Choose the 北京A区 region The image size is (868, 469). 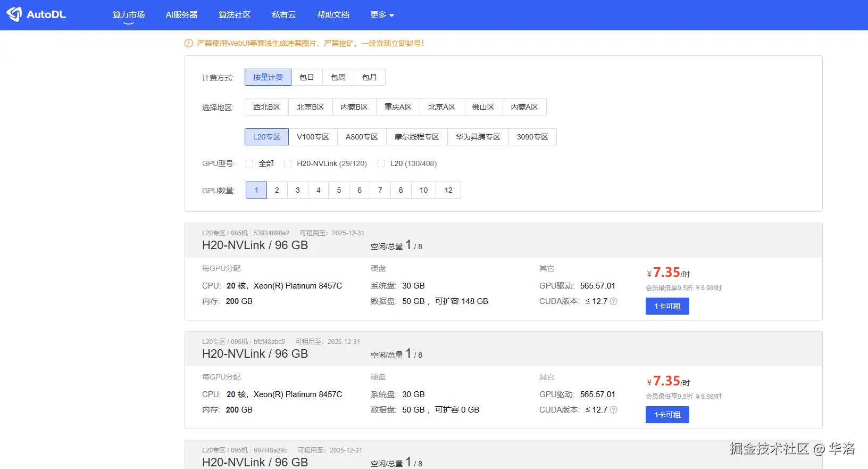click(442, 107)
